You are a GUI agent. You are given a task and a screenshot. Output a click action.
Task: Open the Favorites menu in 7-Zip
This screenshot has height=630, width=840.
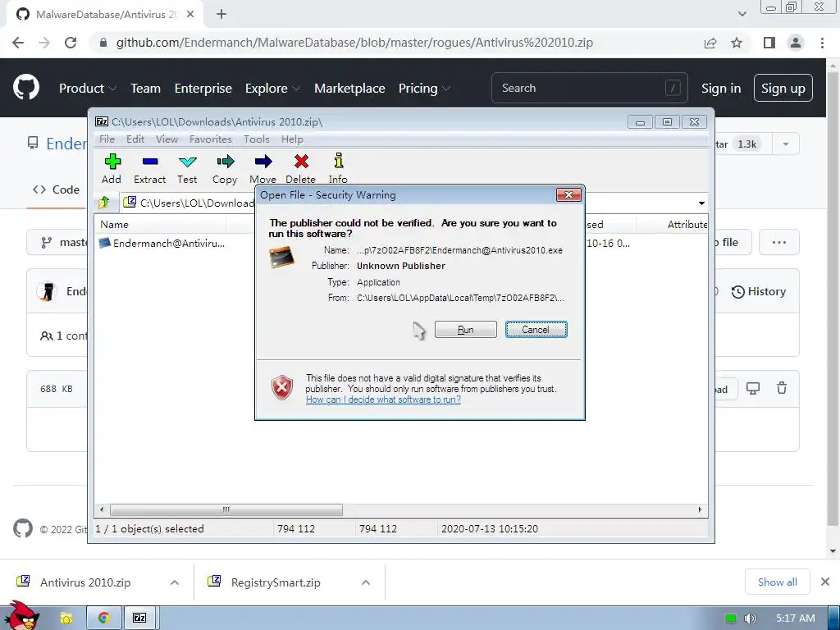211,139
